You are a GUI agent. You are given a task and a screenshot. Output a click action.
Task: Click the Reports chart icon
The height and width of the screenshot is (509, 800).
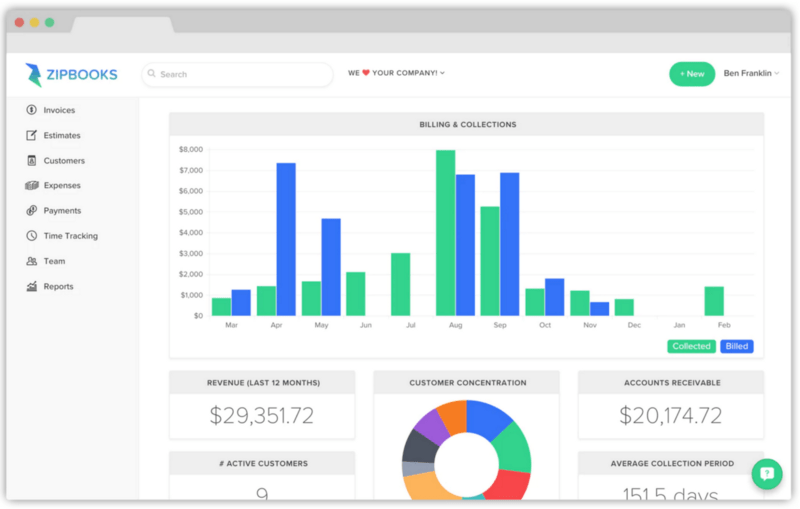32,287
